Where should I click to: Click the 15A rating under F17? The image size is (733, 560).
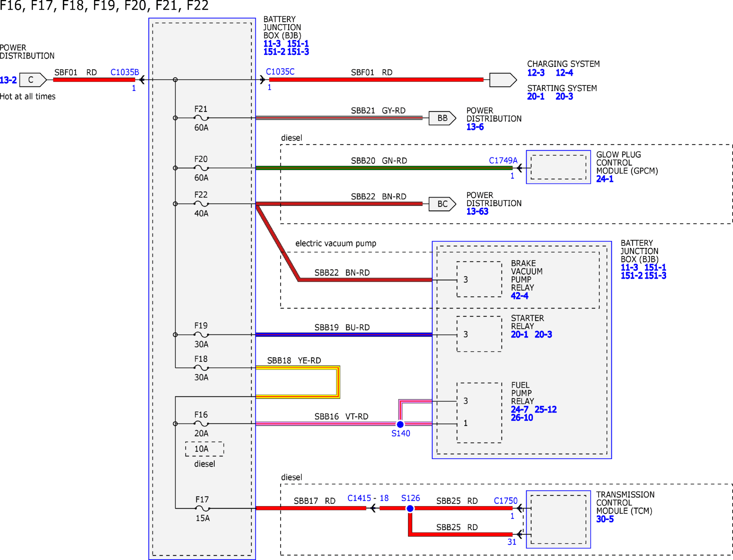tap(203, 518)
